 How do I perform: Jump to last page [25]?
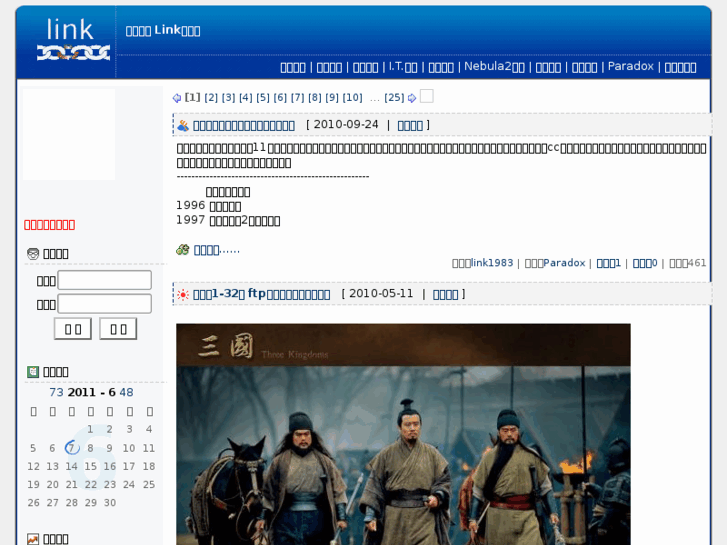[x=394, y=97]
